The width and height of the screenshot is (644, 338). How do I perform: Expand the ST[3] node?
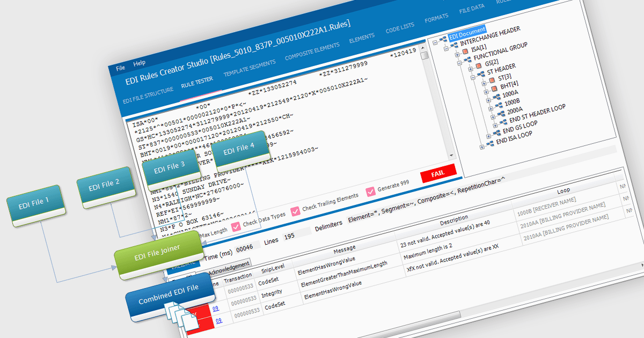[x=485, y=84]
